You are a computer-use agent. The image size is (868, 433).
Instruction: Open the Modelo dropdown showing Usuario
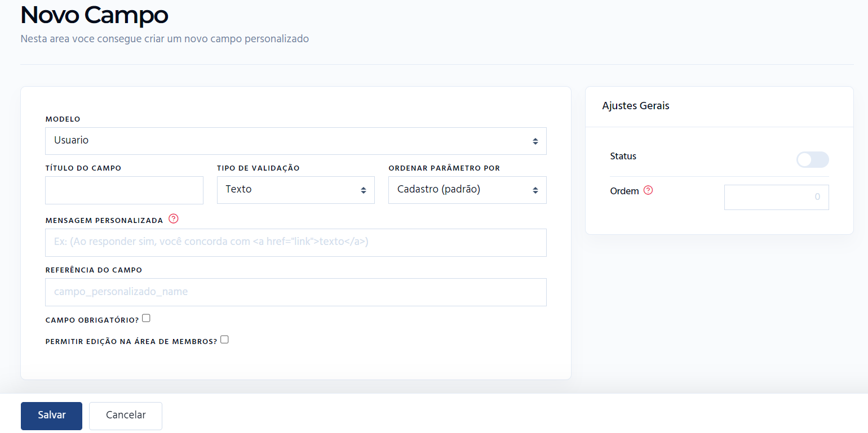tap(296, 141)
